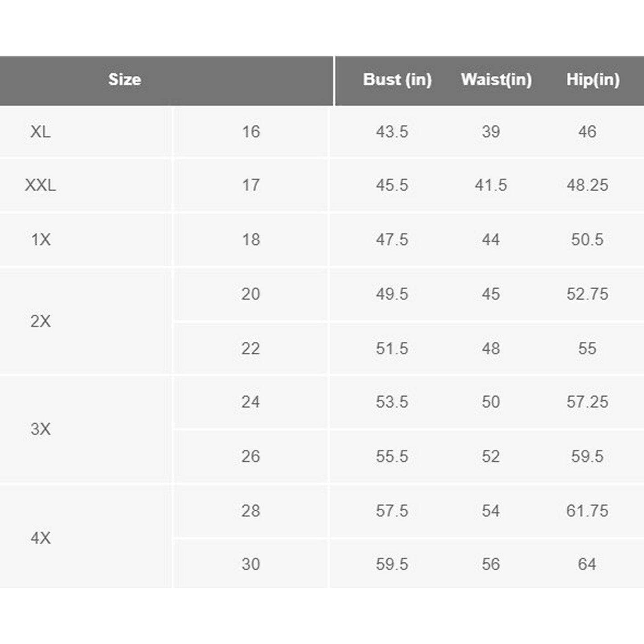Click the Waist(in) column header
Viewport: 644px width, 644px height.
(496, 80)
